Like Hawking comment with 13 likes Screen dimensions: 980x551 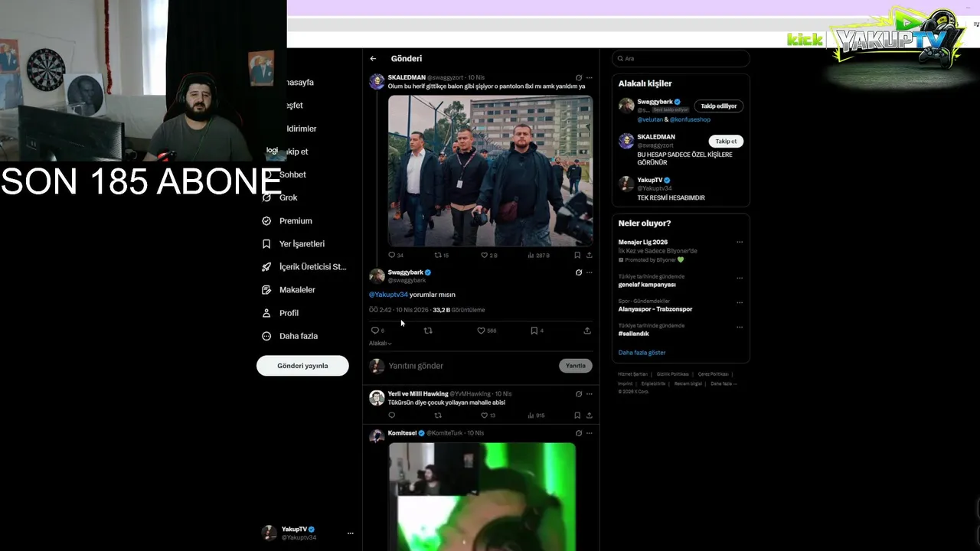(x=484, y=416)
